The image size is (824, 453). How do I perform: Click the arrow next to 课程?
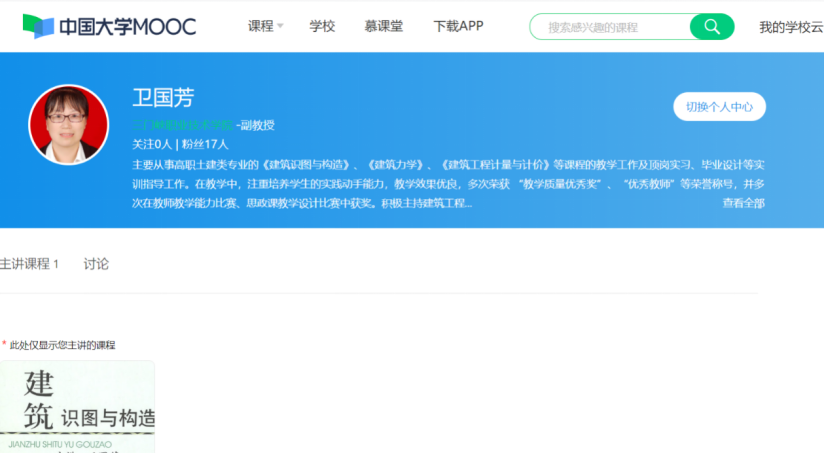280,27
